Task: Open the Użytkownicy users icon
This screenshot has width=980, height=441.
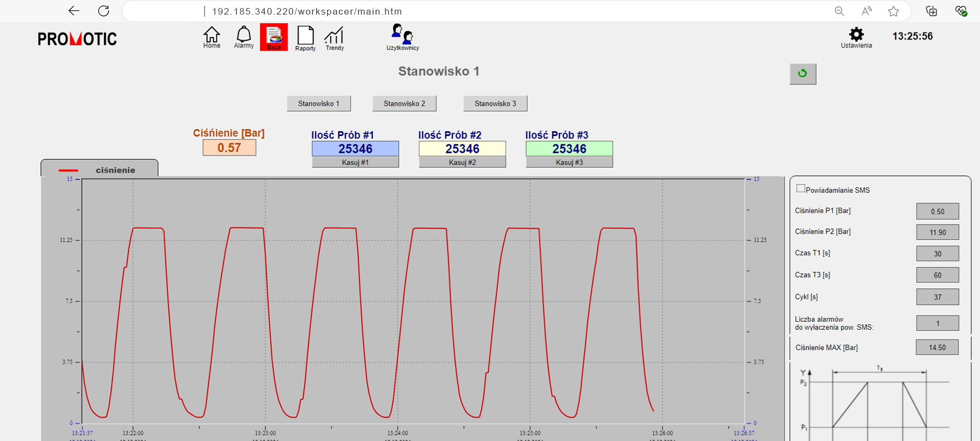Action: [x=403, y=37]
